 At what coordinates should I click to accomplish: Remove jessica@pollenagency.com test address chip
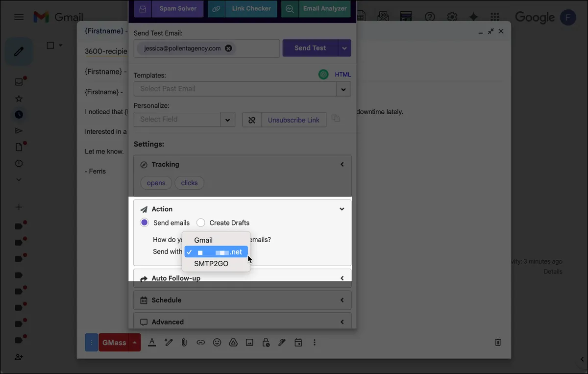[228, 49]
